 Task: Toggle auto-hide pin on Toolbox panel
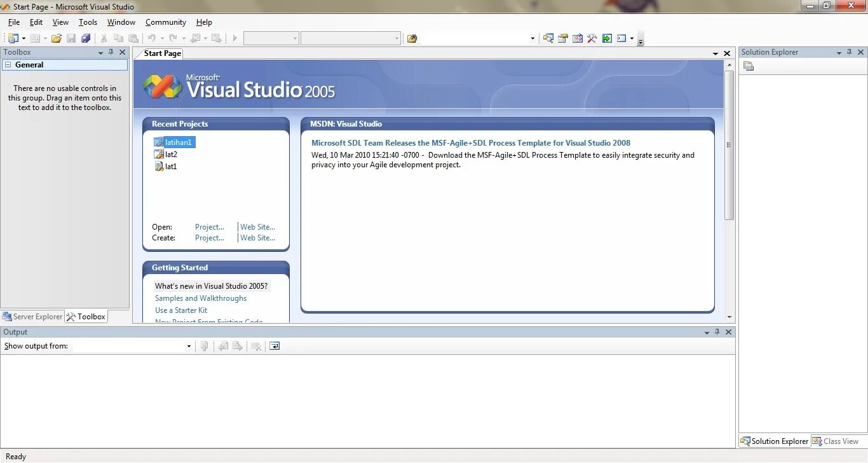click(111, 52)
